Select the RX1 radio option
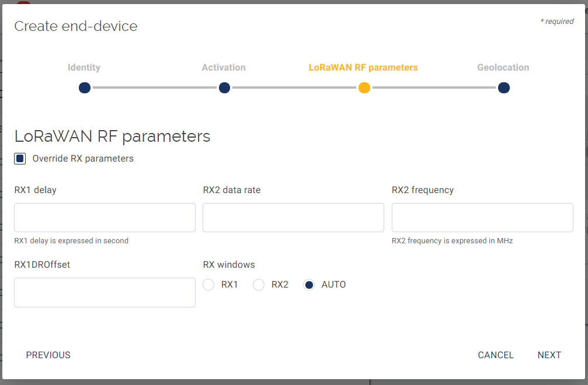Screen dimensions: 588x385 click(208, 285)
